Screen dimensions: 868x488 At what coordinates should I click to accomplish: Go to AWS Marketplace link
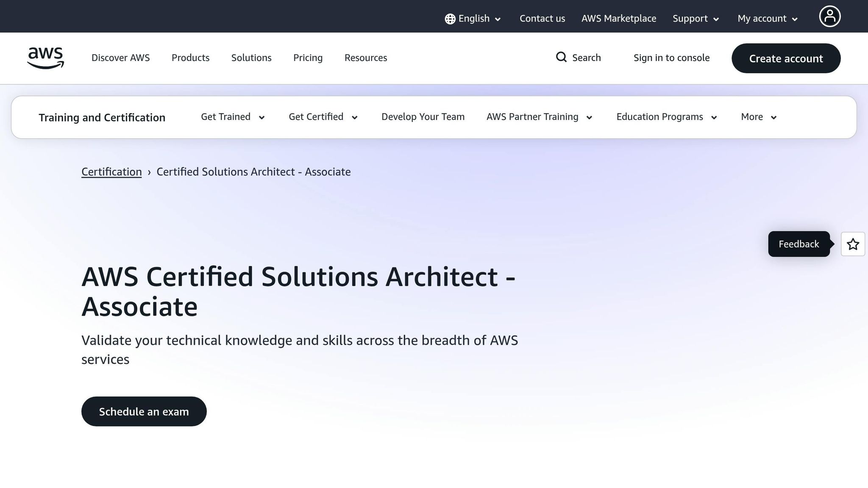(x=619, y=19)
